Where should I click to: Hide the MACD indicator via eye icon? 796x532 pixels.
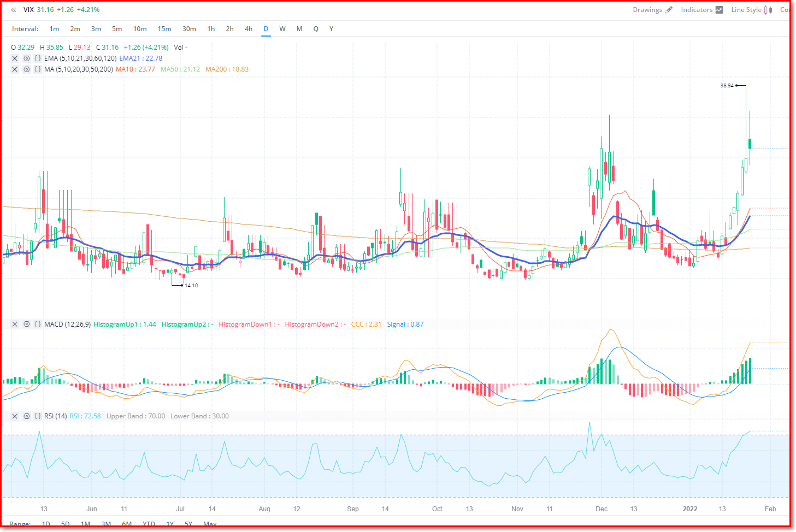click(x=26, y=324)
